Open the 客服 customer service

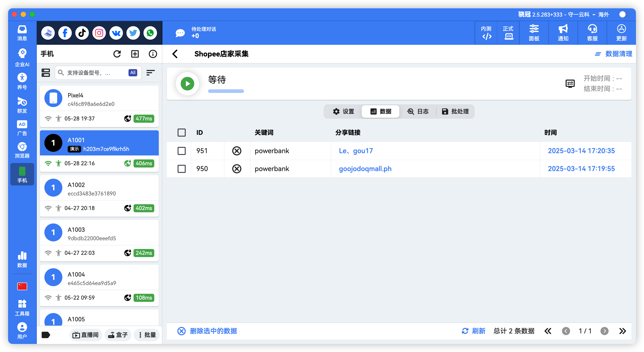(592, 33)
